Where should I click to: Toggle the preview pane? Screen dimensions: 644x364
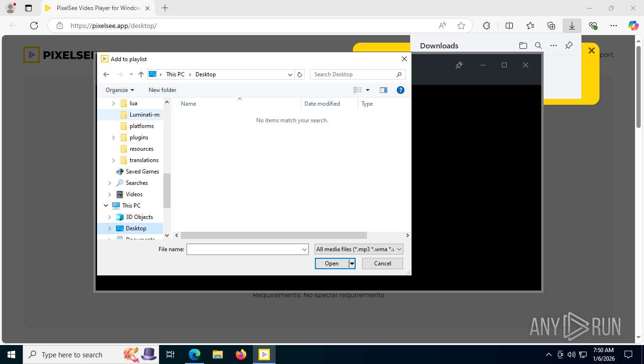[x=384, y=90]
